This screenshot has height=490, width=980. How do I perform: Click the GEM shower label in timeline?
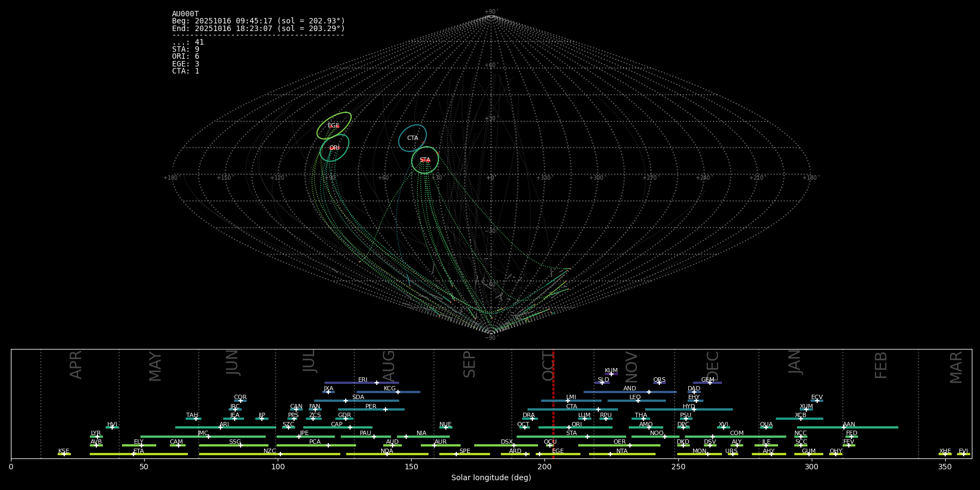click(708, 380)
